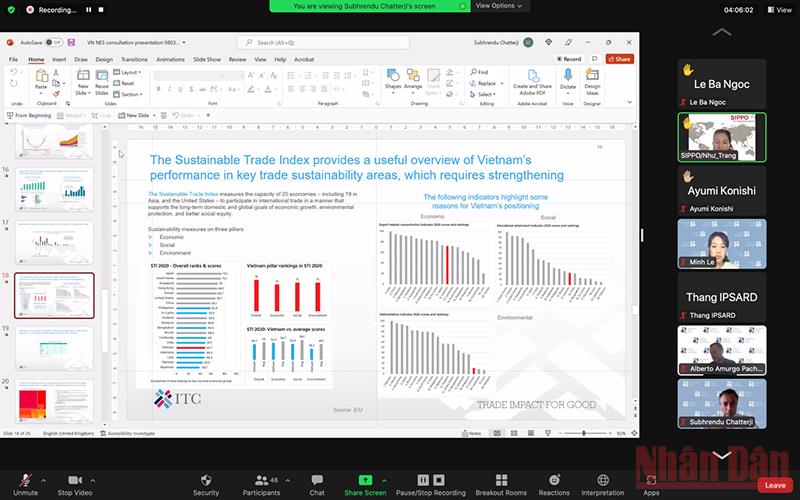Click the Stop Video camera icon
This screenshot has height=500, width=800.
(74, 481)
